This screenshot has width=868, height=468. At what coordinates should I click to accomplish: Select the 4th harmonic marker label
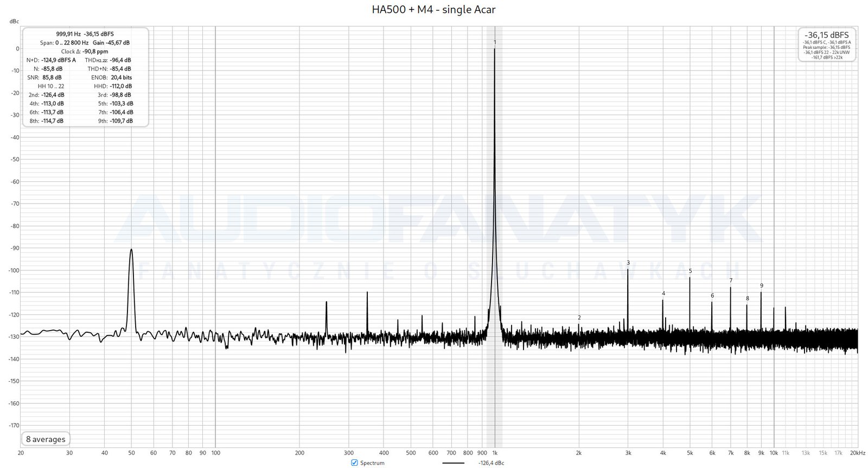pos(663,294)
